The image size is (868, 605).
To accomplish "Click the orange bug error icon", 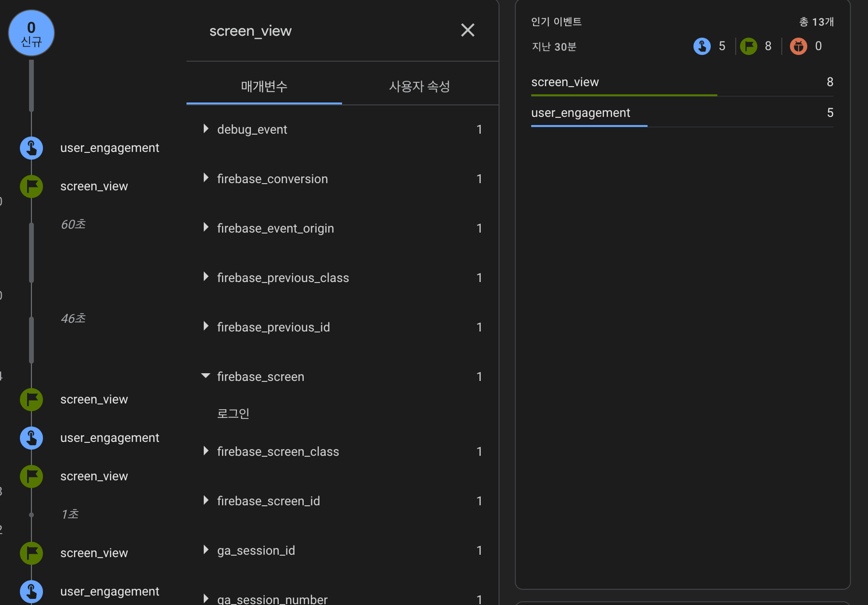I will pyautogui.click(x=798, y=46).
